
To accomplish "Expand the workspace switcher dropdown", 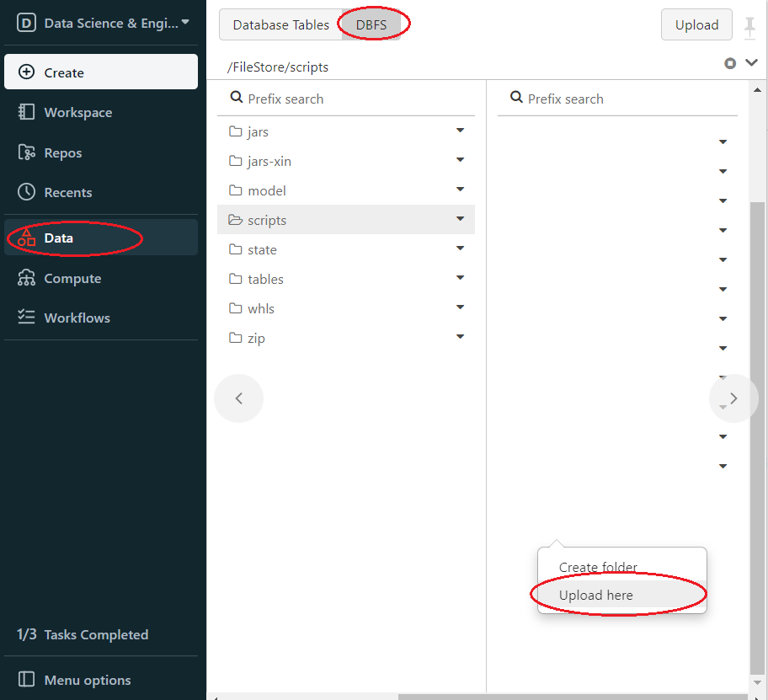I will (x=185, y=22).
